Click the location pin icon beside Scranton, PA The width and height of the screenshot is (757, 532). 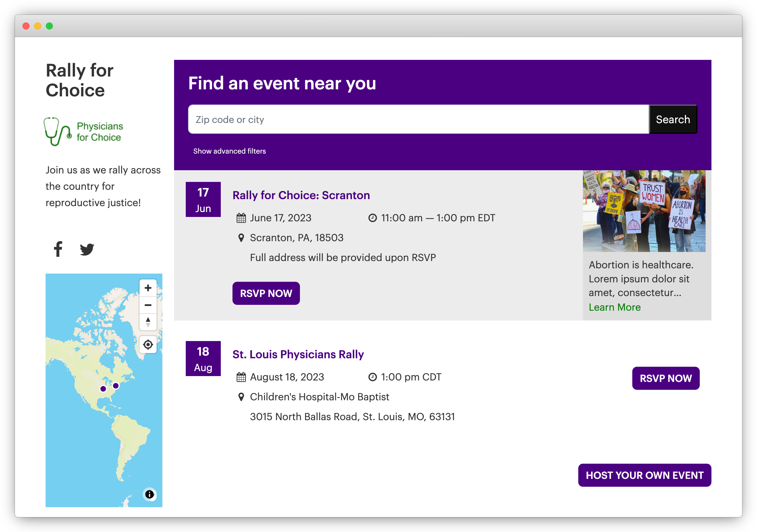(x=241, y=237)
